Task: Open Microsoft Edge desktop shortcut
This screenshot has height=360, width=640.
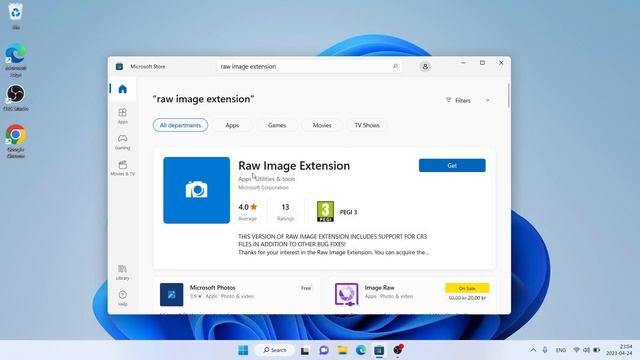Action: click(x=16, y=60)
